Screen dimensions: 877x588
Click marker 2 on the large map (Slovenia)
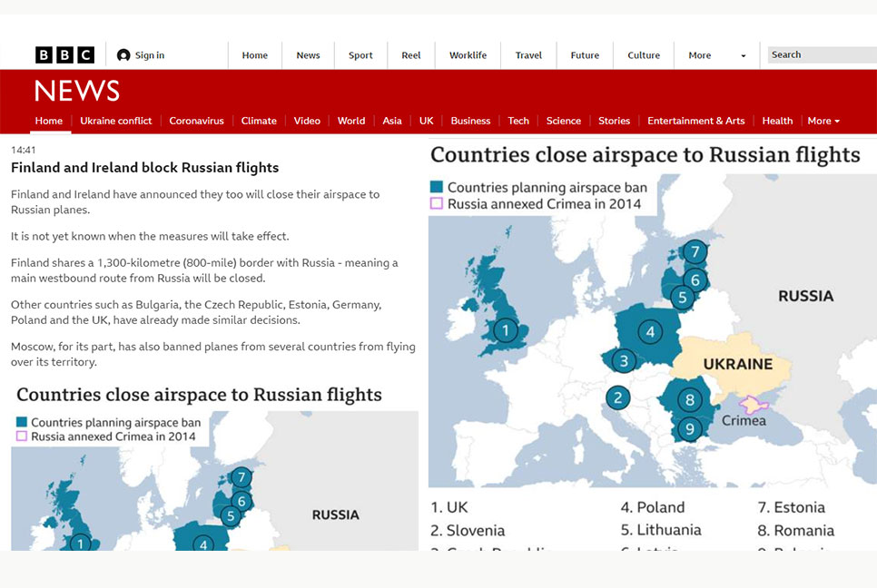618,398
